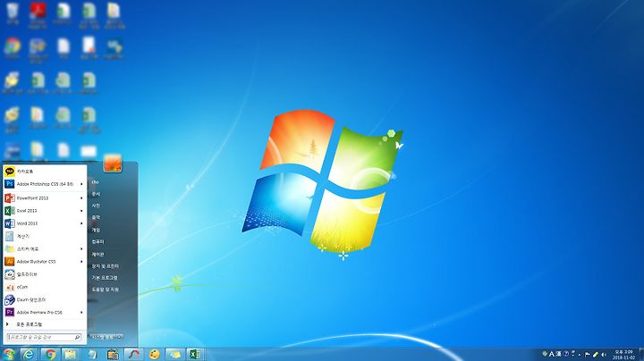The image size is (644, 361).
Task: Open the cloud drive app above oCam
Action: tap(45, 274)
